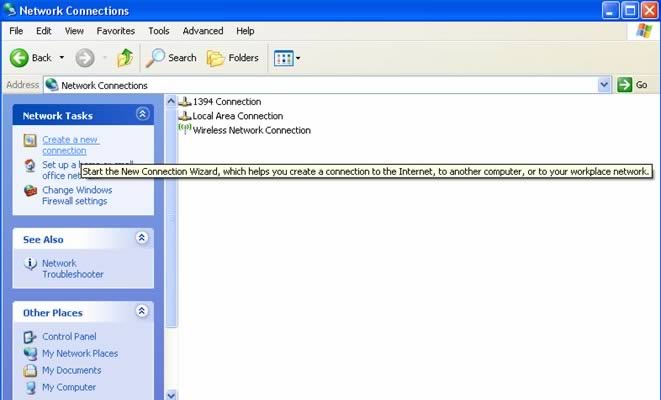Click the Control Panel icon

click(30, 337)
